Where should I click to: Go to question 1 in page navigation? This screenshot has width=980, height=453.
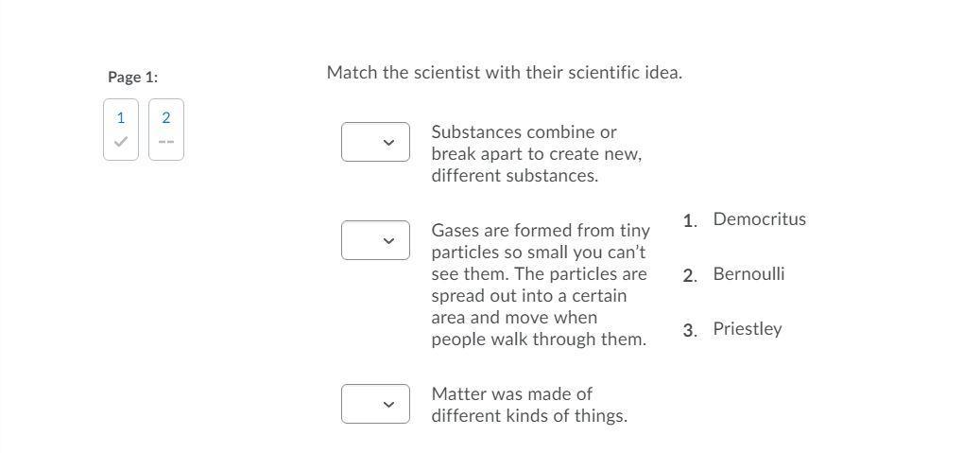point(120,118)
